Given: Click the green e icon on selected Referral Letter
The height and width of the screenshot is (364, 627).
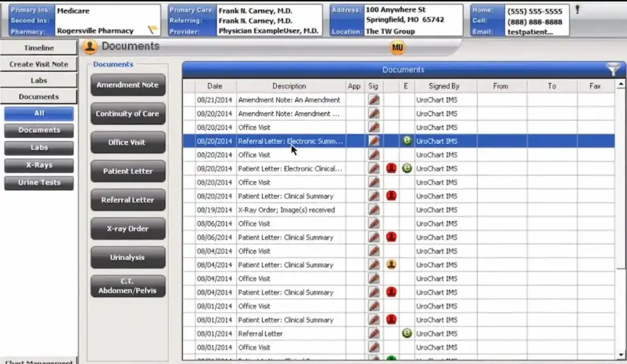Looking at the screenshot, I should [x=407, y=141].
